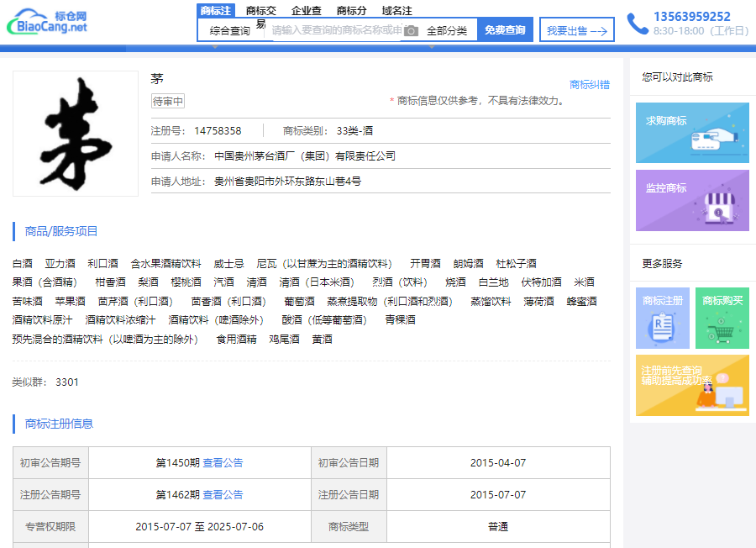
Task: Click the 威士忌 goods item
Action: (x=229, y=263)
